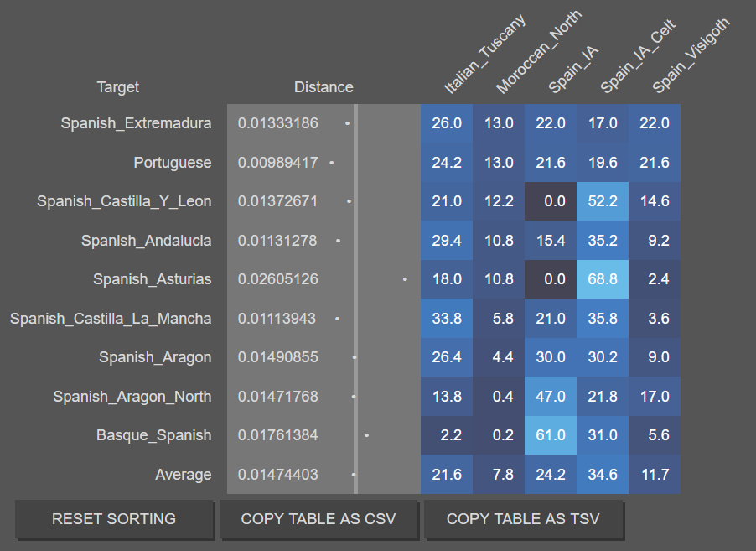Click distance value 0.01131278
The height and width of the screenshot is (551, 756).
tap(277, 241)
